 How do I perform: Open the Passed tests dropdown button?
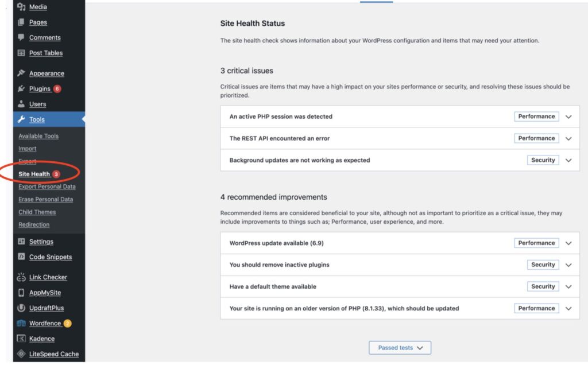400,348
